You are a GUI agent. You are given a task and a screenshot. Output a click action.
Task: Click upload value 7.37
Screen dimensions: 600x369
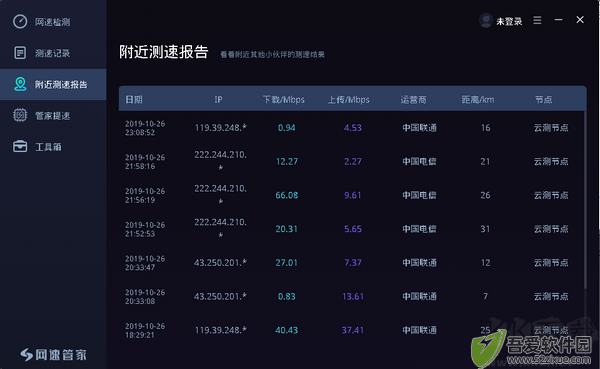click(352, 263)
